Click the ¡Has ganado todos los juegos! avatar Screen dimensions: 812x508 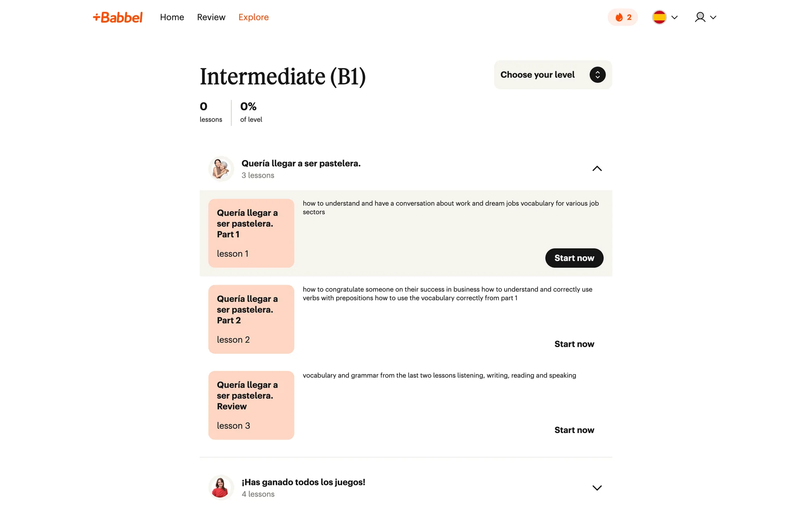pos(221,487)
